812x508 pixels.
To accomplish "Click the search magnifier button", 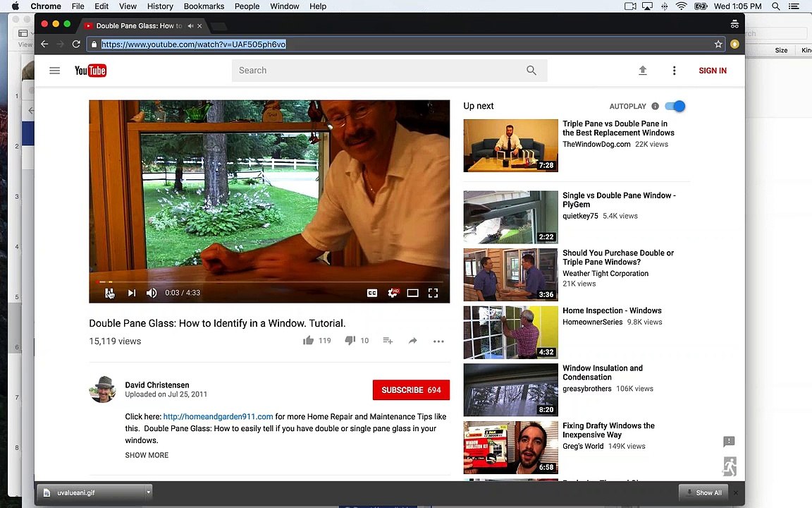I will [x=531, y=71].
